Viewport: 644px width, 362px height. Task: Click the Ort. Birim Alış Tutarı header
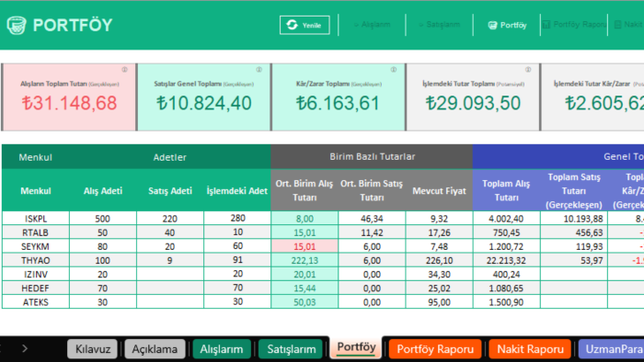(305, 190)
